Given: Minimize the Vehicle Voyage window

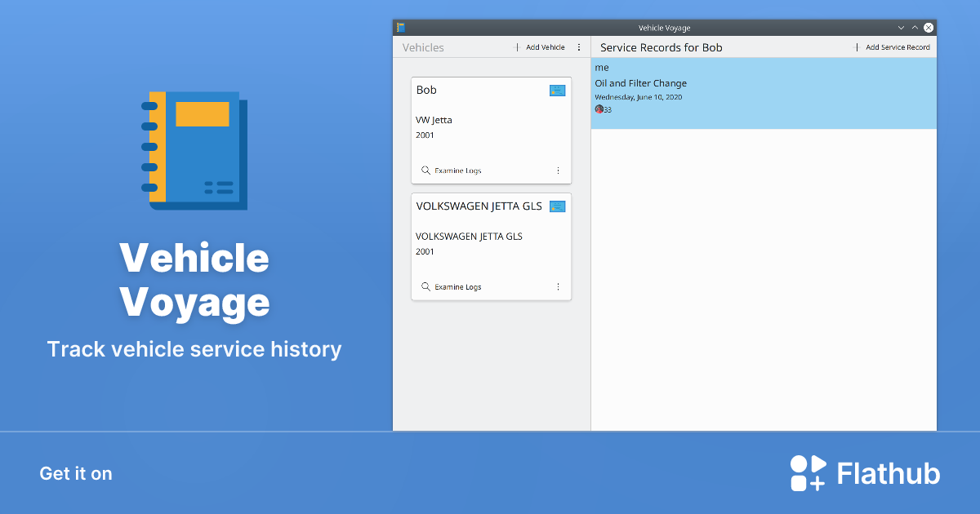Looking at the screenshot, I should click(901, 28).
